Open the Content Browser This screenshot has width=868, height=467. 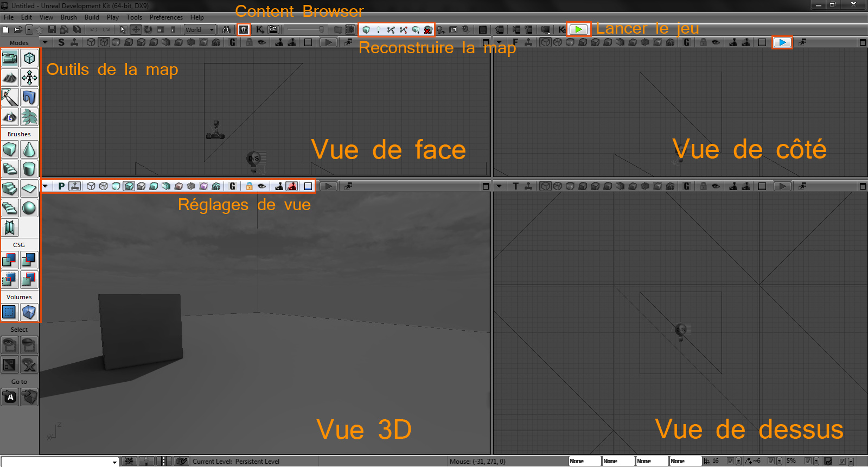click(244, 29)
